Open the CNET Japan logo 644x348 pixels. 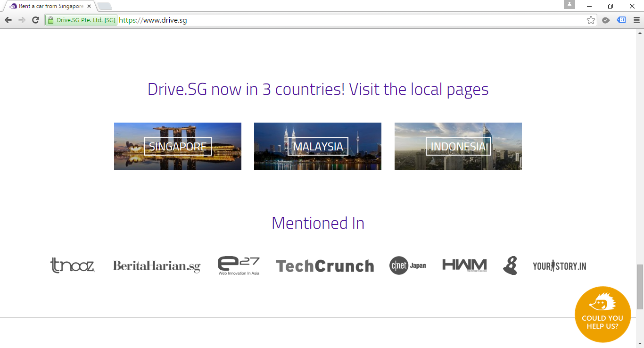point(407,265)
